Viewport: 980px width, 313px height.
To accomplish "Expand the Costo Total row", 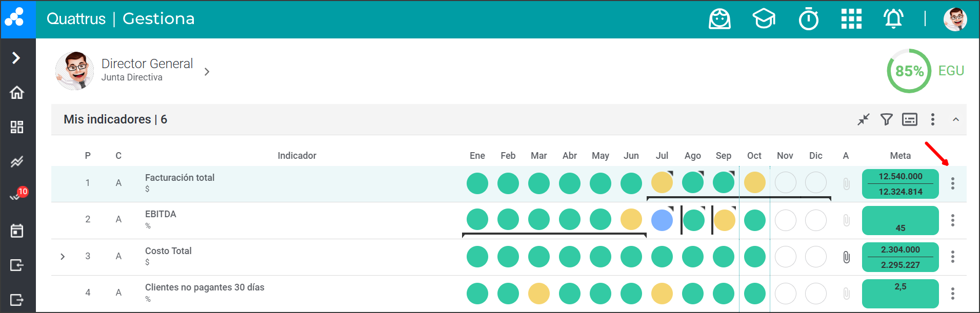I will pyautogui.click(x=63, y=256).
